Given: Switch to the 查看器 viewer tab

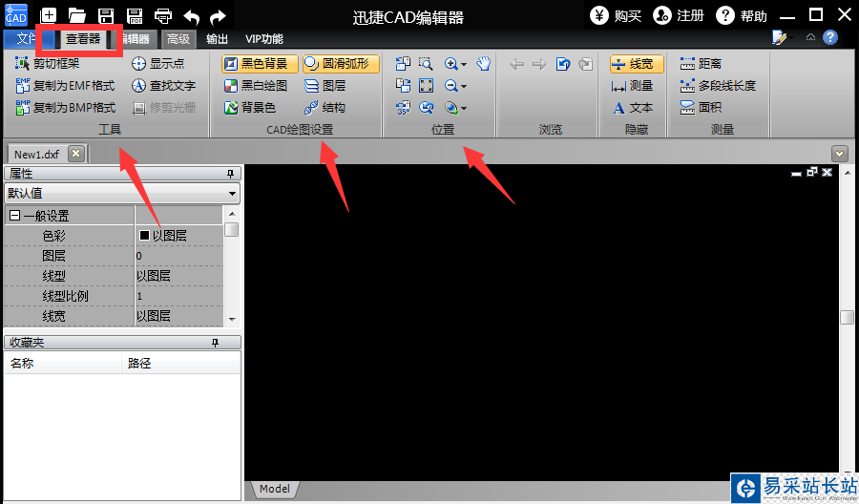Looking at the screenshot, I should tap(83, 39).
